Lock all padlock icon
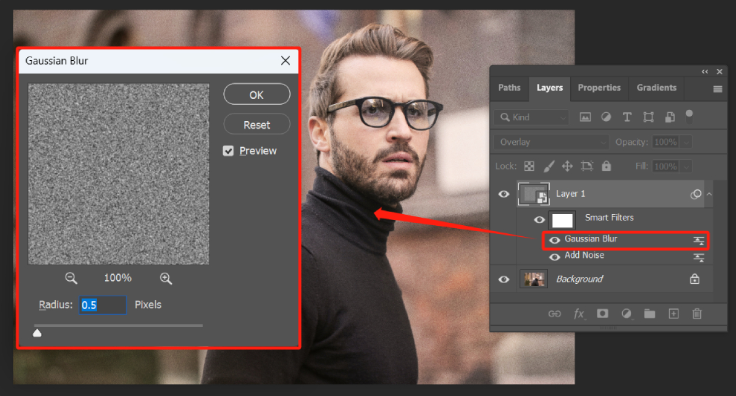The width and height of the screenshot is (736, 396). tap(606, 166)
